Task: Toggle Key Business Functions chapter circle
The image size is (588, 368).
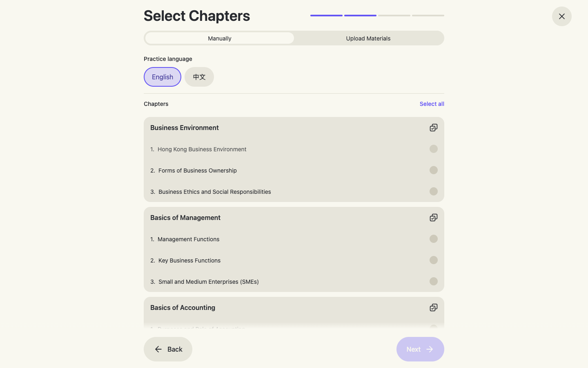Action: tap(434, 260)
